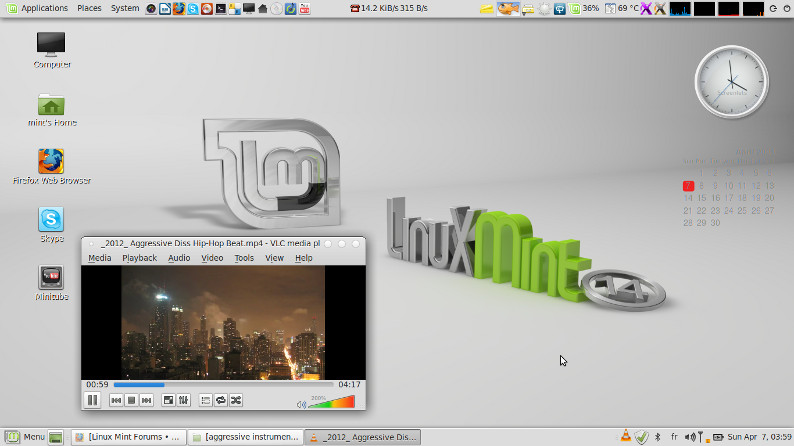Switch to _2012_ Aggressive Dis... taskbar window
Screen dimensions: 794x446
pos(363,437)
